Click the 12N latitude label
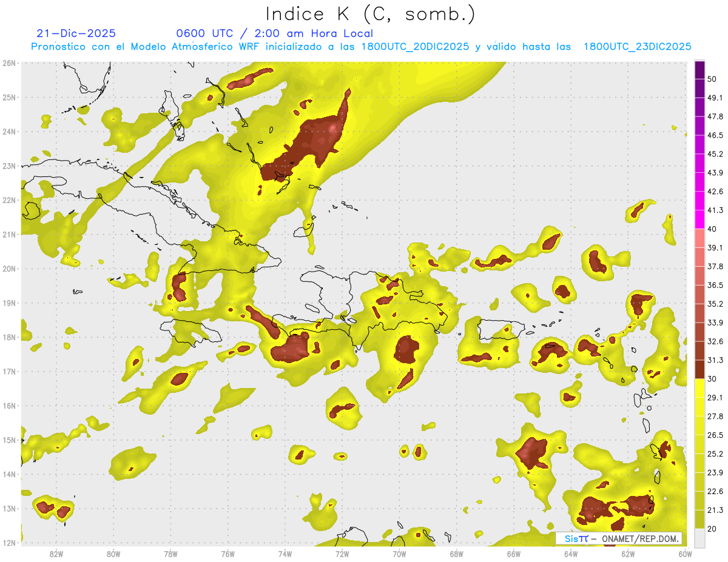Viewport: 728px width, 562px height. coord(9,543)
